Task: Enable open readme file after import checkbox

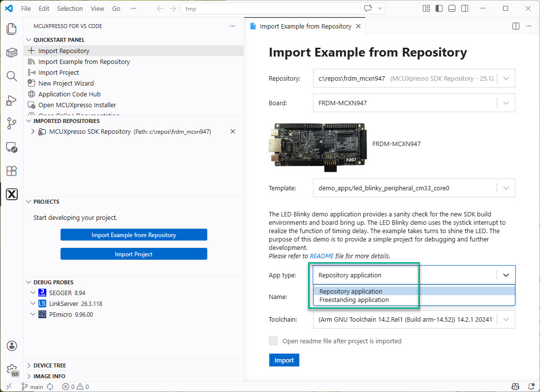Action: coord(273,341)
